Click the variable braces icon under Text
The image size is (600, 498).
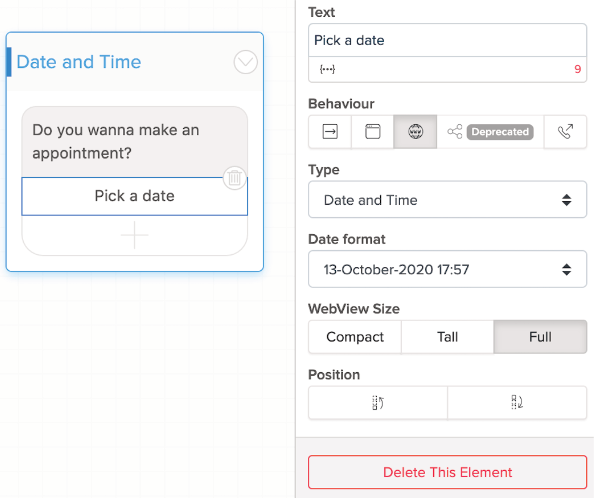[328, 70]
